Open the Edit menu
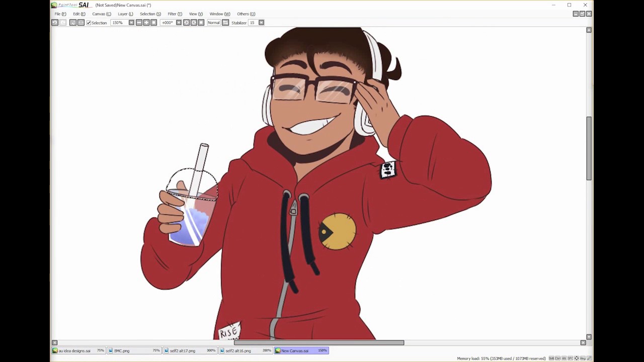Image resolution: width=644 pixels, height=362 pixels. point(79,14)
